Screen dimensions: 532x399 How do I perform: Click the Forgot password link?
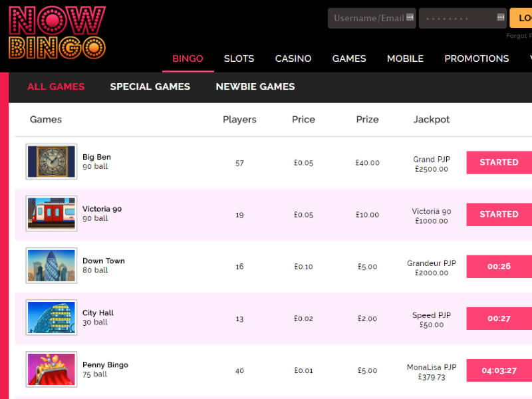coord(519,36)
